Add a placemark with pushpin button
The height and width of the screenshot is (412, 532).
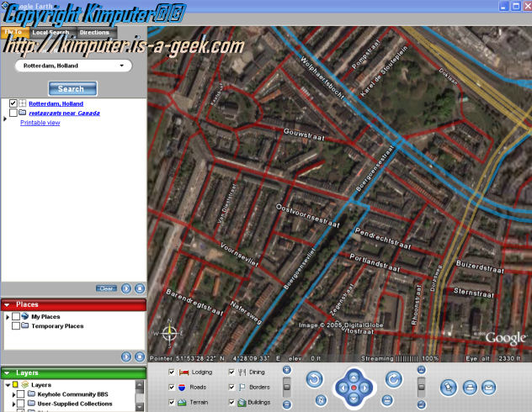coord(449,388)
